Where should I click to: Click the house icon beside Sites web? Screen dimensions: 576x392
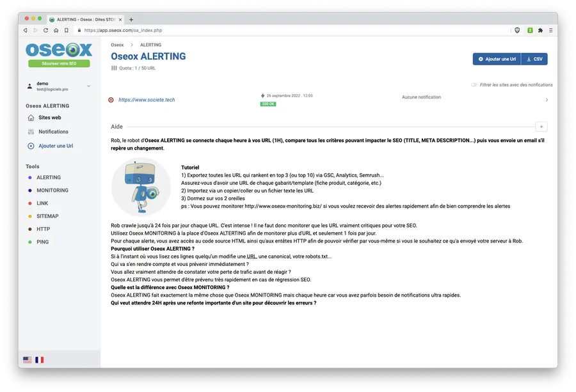click(x=31, y=118)
